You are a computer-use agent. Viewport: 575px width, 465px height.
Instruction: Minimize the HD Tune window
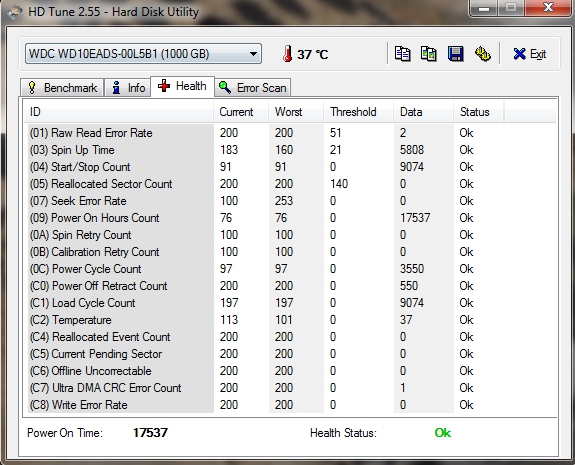point(484,8)
